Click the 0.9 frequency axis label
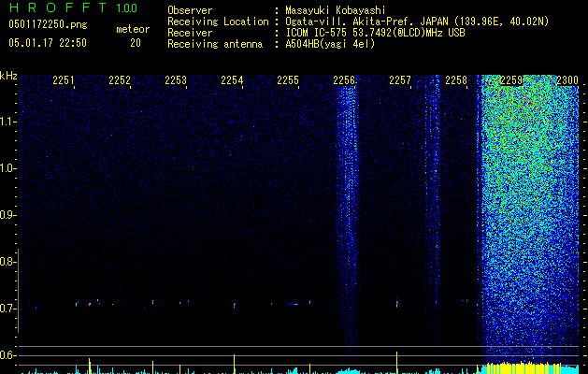 (x=7, y=215)
